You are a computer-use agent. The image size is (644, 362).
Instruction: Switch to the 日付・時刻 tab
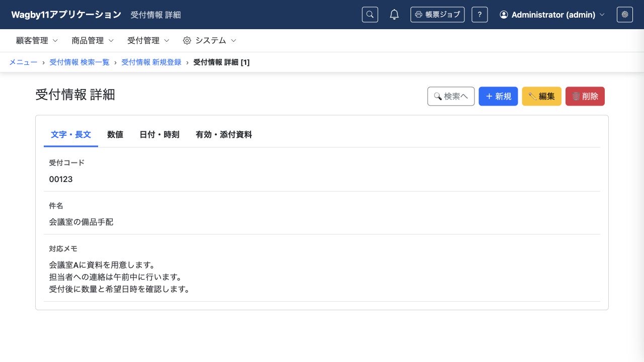point(159,135)
